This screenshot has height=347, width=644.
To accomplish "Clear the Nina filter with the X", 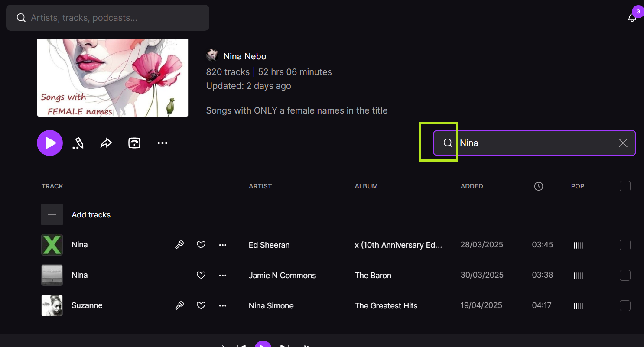I will point(623,143).
